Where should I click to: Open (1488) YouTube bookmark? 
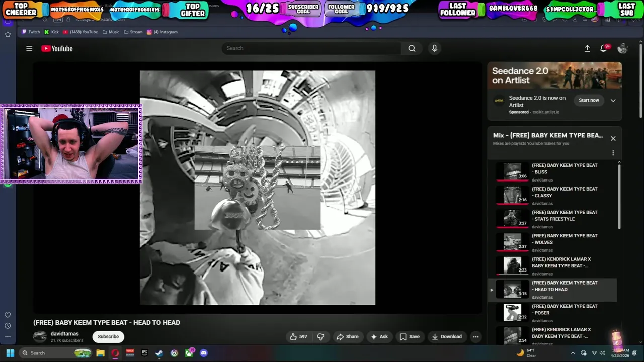[80, 32]
